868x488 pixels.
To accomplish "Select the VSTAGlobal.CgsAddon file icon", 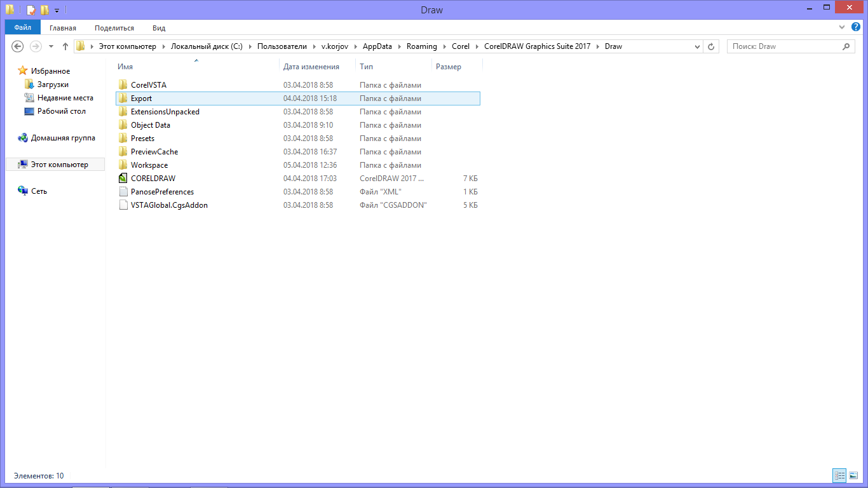I will (123, 205).
